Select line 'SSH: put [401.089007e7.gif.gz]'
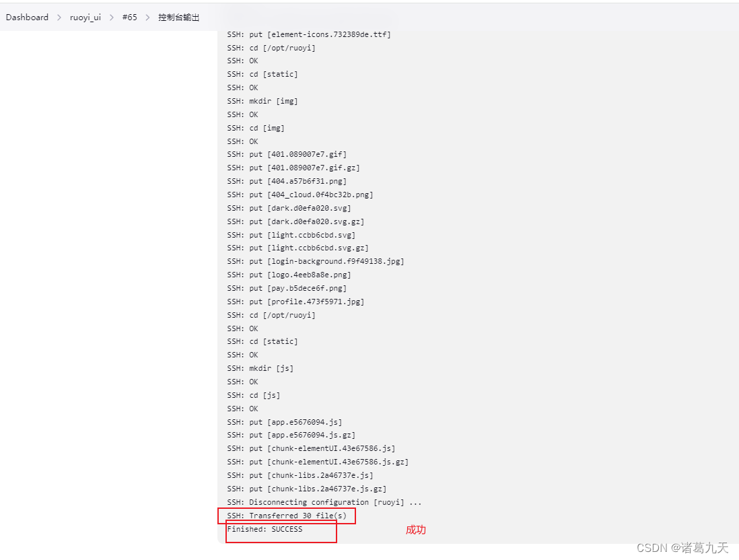 click(x=293, y=168)
